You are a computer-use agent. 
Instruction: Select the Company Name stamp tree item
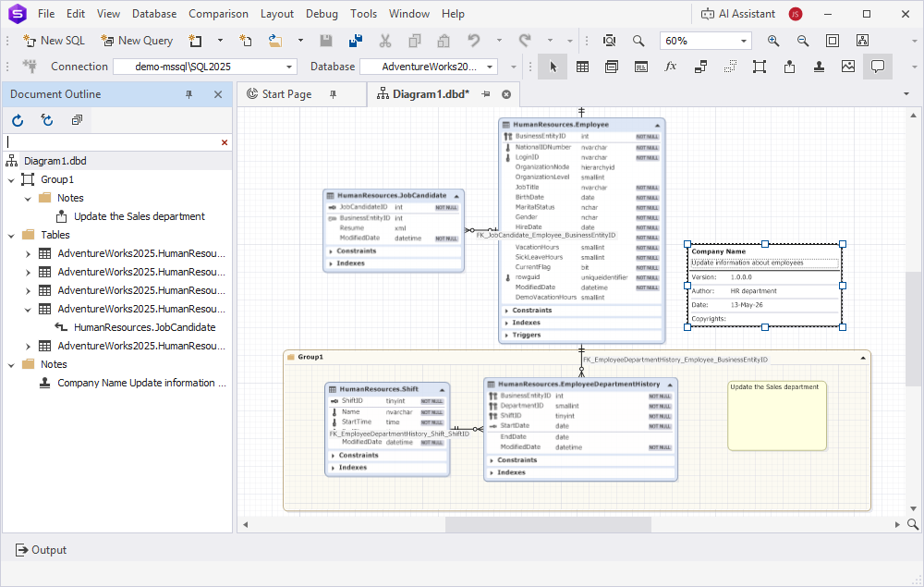point(141,383)
